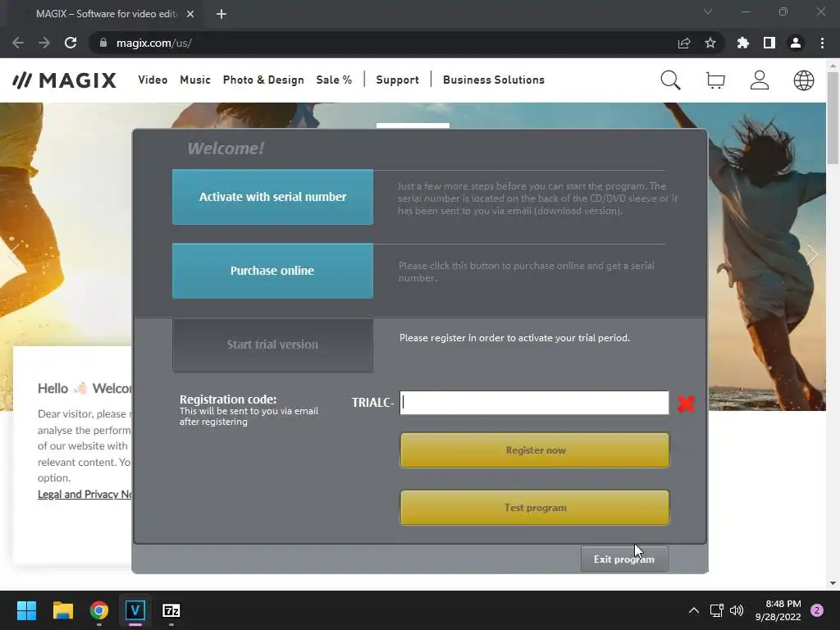This screenshot has height=630, width=840.
Task: Open the Chrome extensions puzzle icon
Action: tap(742, 43)
